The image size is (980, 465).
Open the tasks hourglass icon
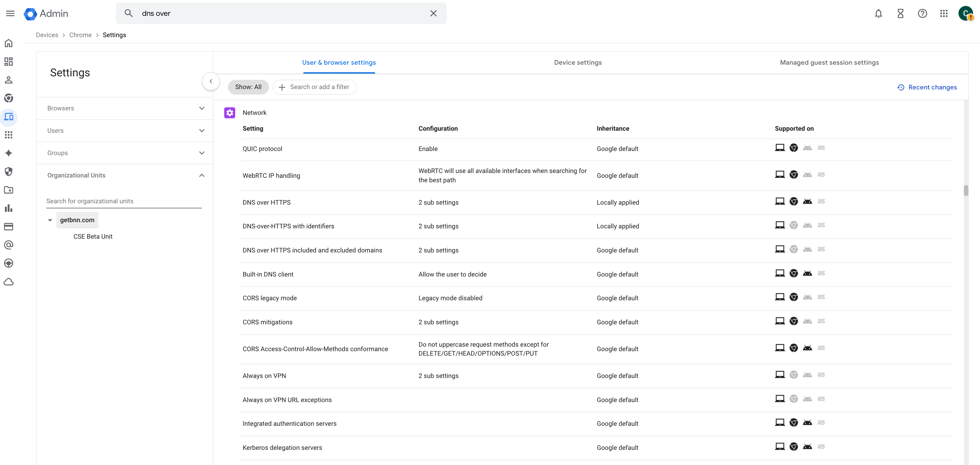900,13
